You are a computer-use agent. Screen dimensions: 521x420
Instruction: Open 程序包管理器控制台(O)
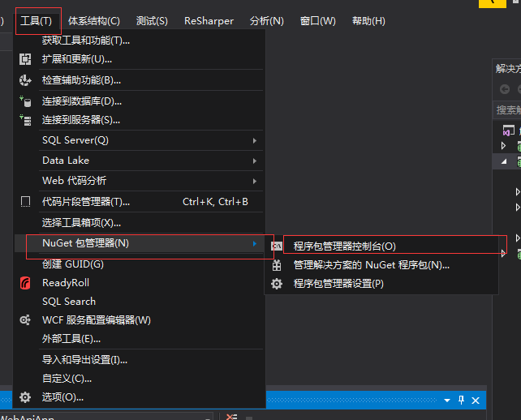click(x=345, y=246)
